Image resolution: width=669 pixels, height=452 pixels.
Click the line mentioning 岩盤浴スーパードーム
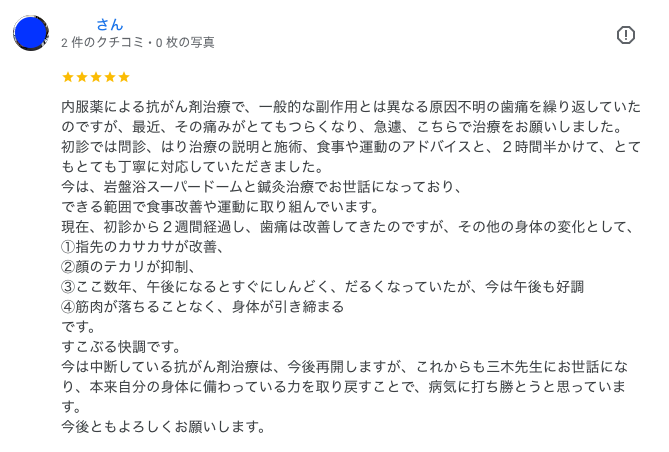coord(260,186)
